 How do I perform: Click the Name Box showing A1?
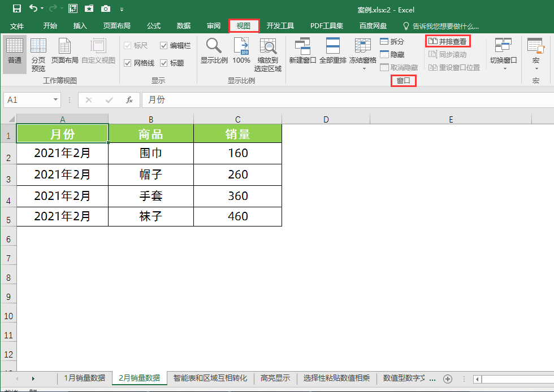28,100
